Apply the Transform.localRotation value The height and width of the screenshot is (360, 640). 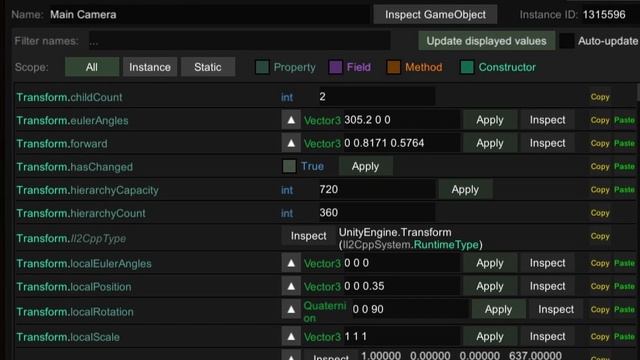coord(498,309)
